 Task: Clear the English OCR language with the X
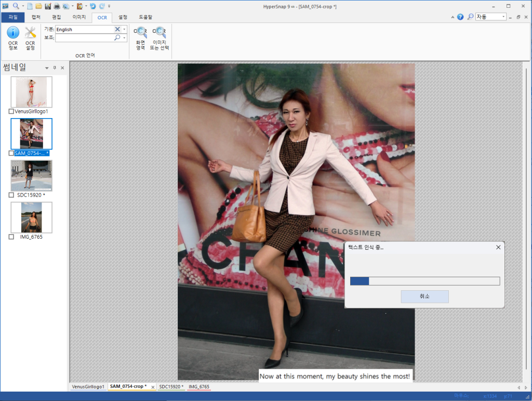tap(117, 29)
